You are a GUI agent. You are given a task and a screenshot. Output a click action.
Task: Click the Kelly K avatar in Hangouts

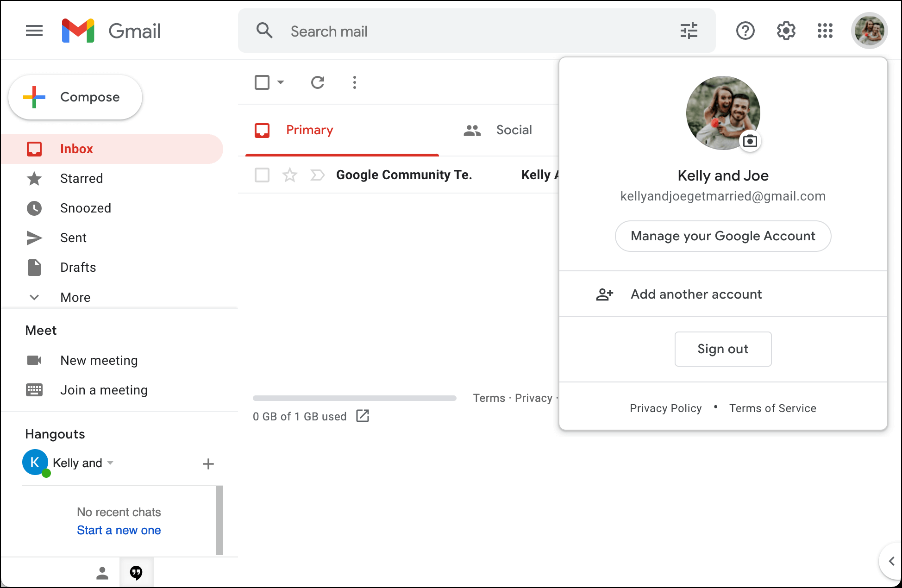pyautogui.click(x=35, y=462)
